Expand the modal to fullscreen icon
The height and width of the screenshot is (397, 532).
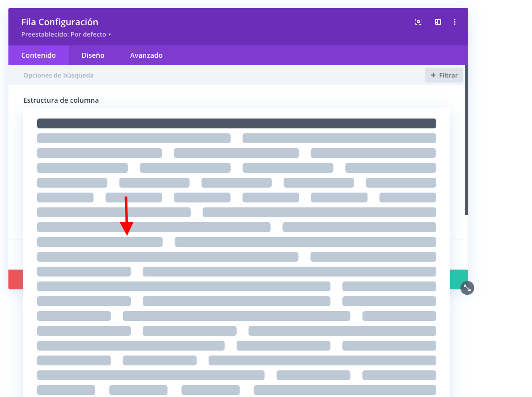(x=418, y=22)
